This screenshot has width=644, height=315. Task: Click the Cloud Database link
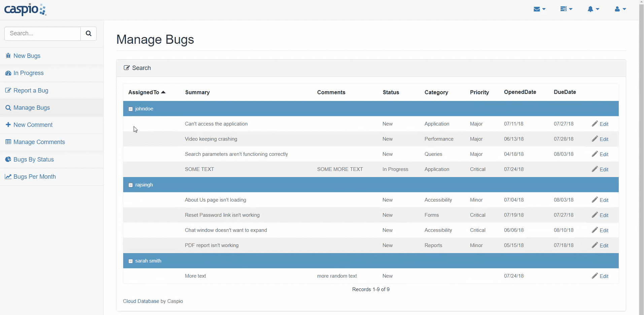coord(141,301)
